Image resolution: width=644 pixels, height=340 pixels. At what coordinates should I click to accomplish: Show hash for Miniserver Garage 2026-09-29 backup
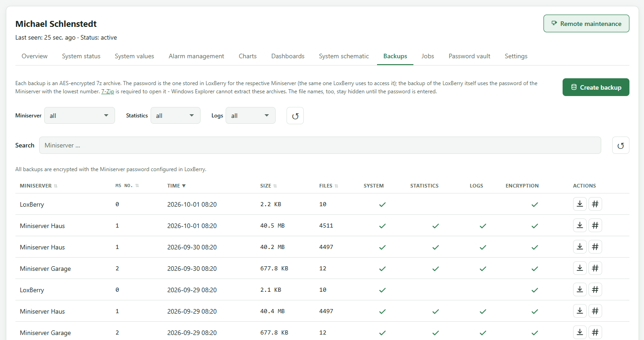click(x=595, y=332)
